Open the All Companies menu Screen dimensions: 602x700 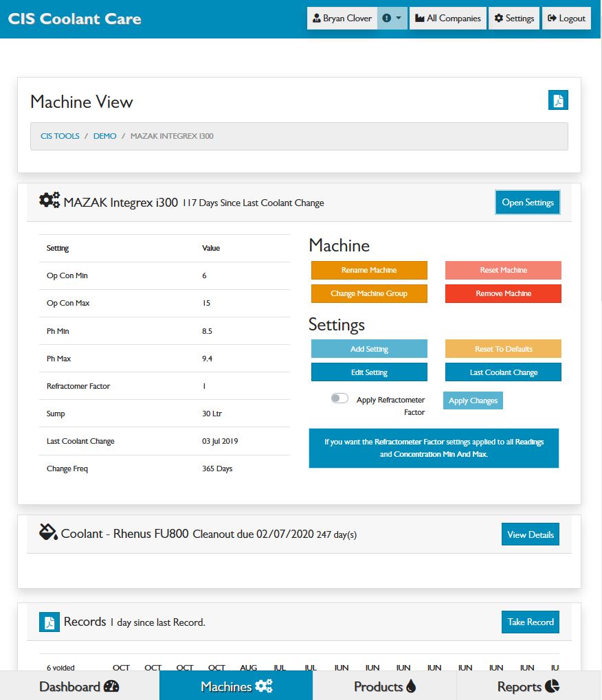(x=448, y=19)
